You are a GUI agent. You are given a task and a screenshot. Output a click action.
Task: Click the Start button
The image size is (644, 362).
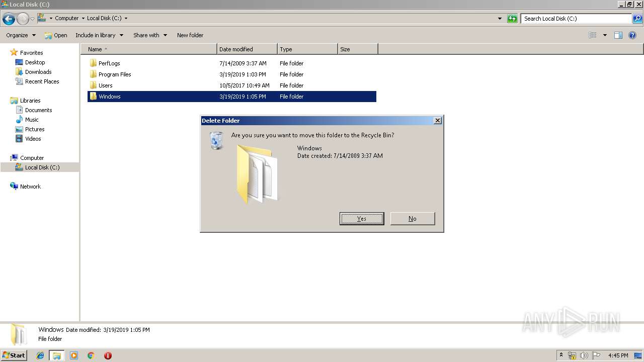tap(14, 355)
